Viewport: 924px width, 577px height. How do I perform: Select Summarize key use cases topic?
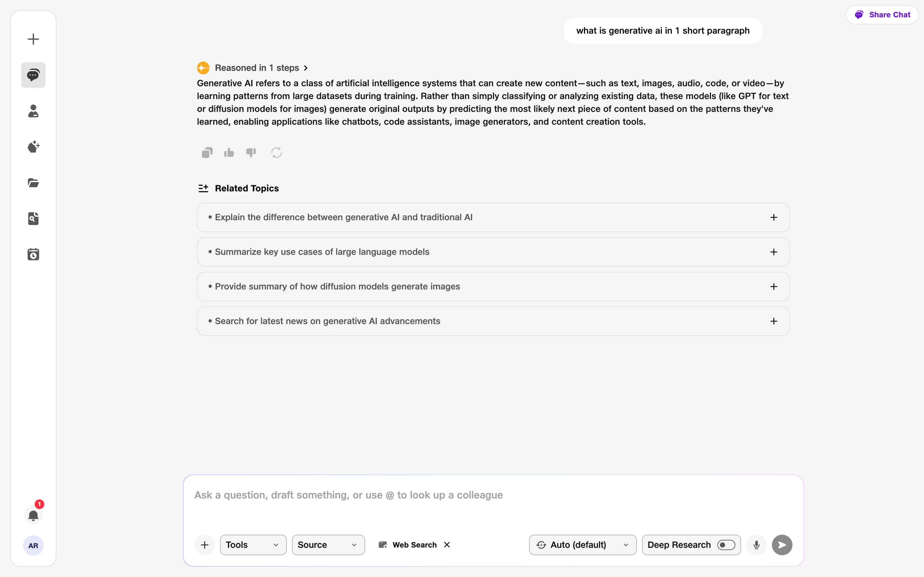click(x=493, y=252)
